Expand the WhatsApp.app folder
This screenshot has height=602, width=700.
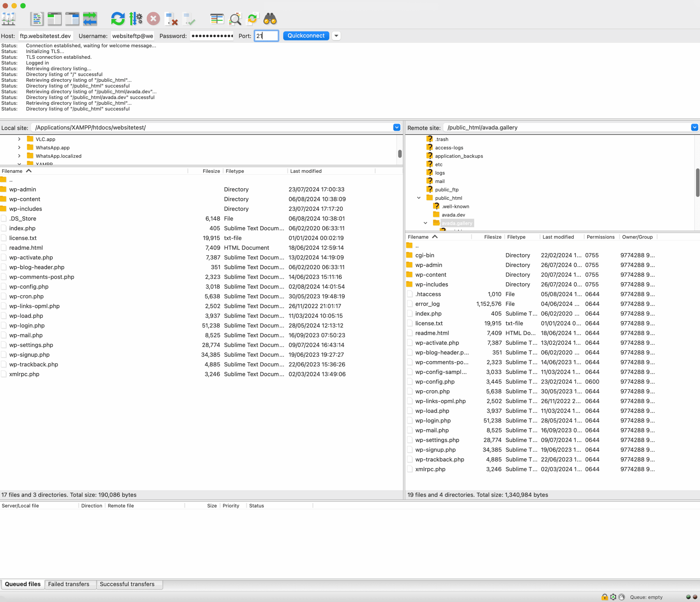(19, 147)
